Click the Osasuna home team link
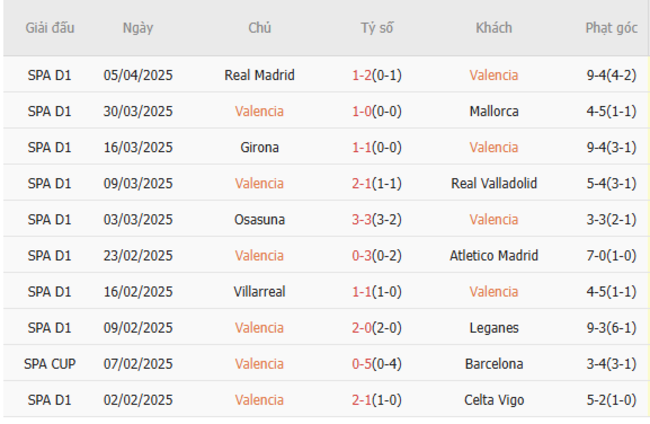 [x=259, y=219]
